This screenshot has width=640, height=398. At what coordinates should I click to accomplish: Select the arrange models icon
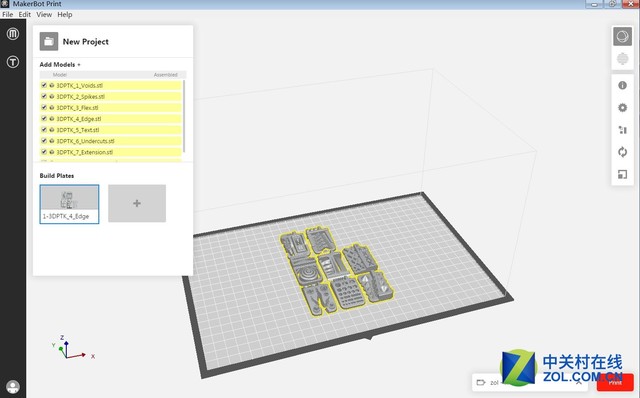click(622, 130)
